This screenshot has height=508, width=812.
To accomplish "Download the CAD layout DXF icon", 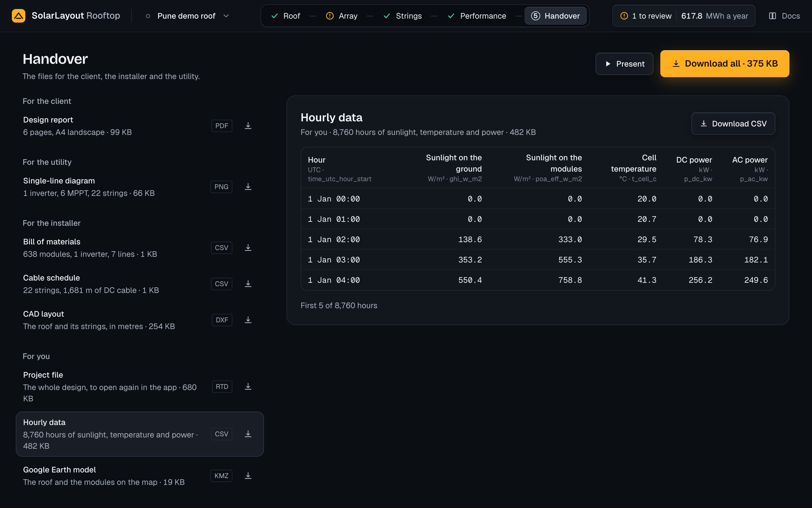I will [248, 320].
